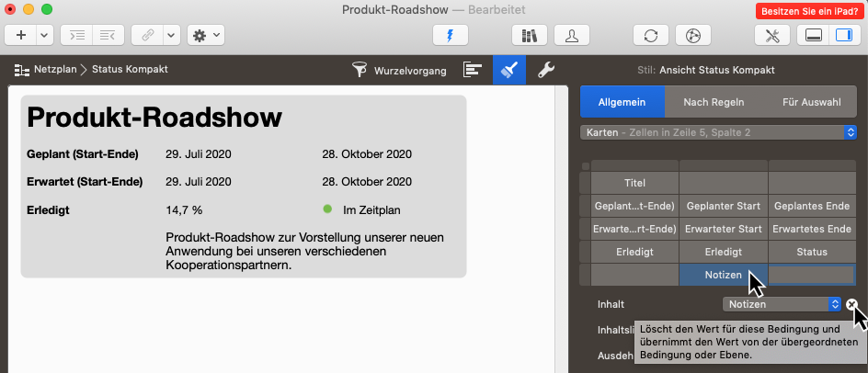Viewport: 868px width, 373px height.
Task: Select the Titel cell in grid
Action: [634, 183]
